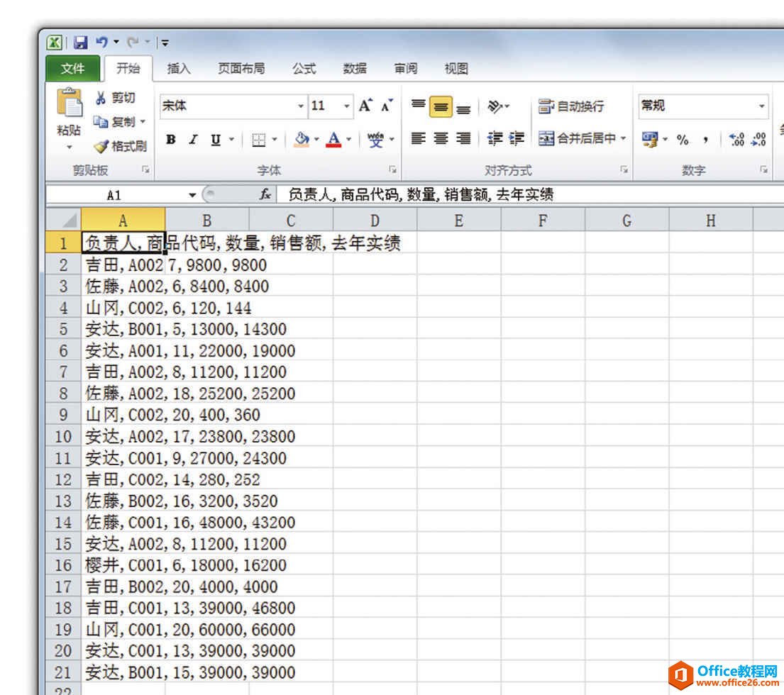This screenshot has height=695, width=784.
Task: Switch to the 公式 ribbon tab
Action: 304,69
